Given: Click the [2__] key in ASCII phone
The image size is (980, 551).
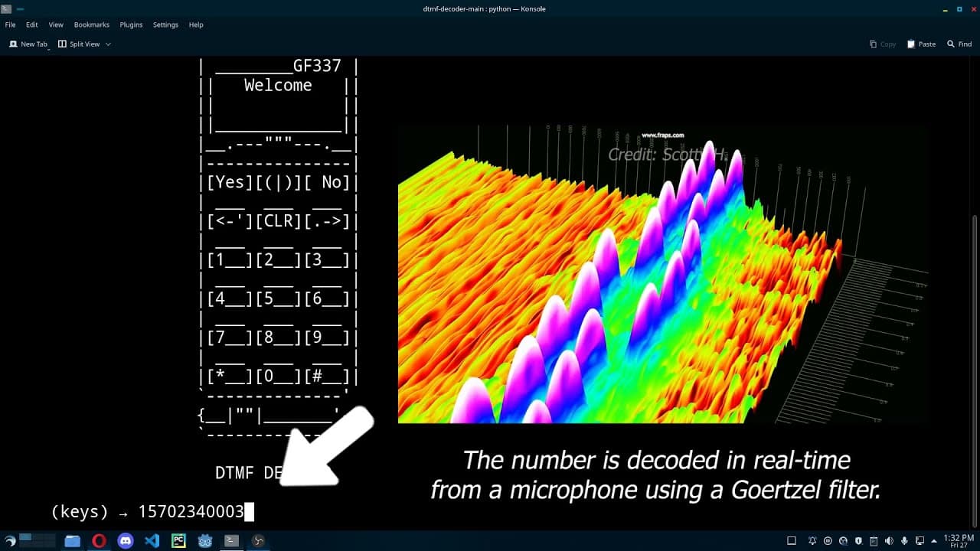Looking at the screenshot, I should pos(278,260).
